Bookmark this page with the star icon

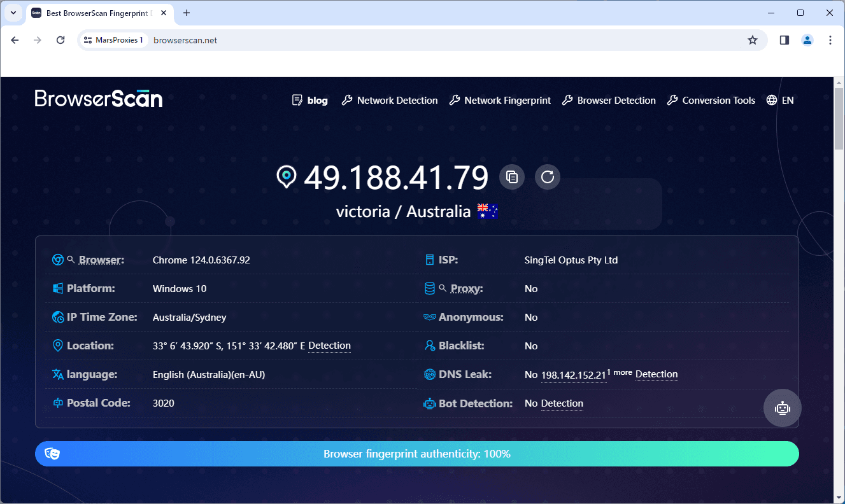coord(753,40)
